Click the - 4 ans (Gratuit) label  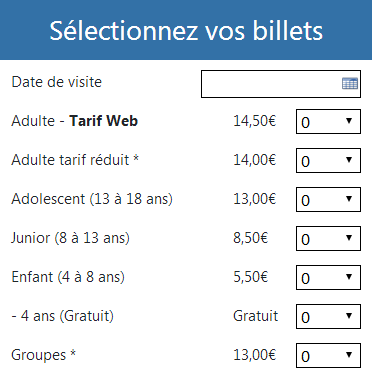click(63, 316)
